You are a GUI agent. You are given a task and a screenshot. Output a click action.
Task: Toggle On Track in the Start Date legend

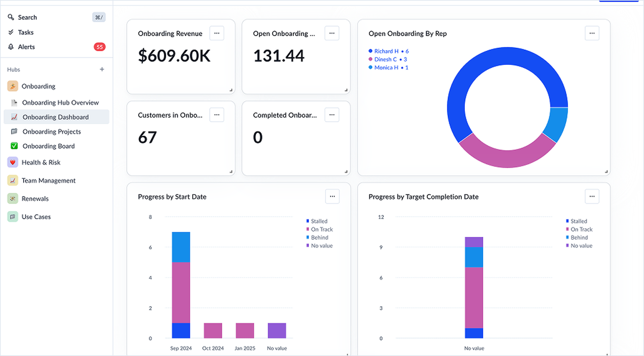tap(319, 229)
